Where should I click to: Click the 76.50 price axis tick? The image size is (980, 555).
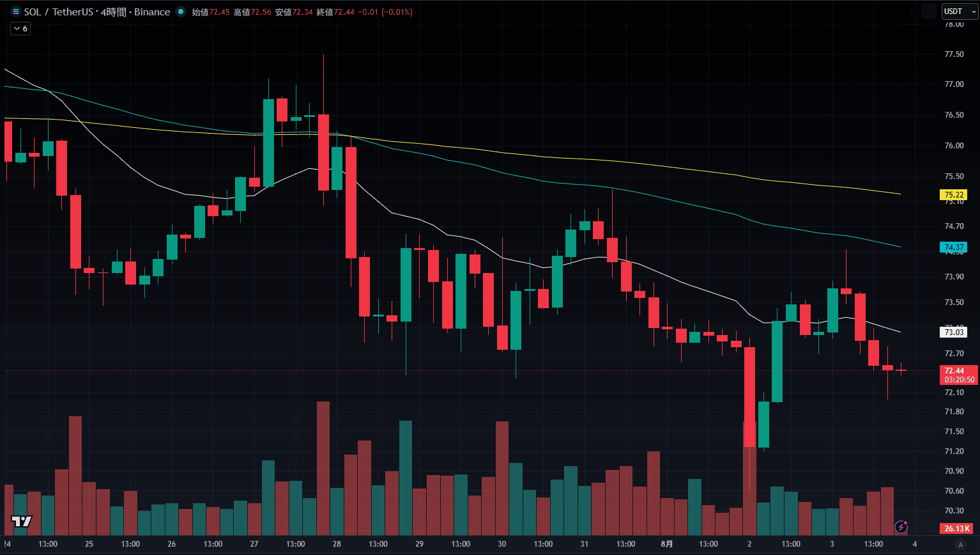954,115
